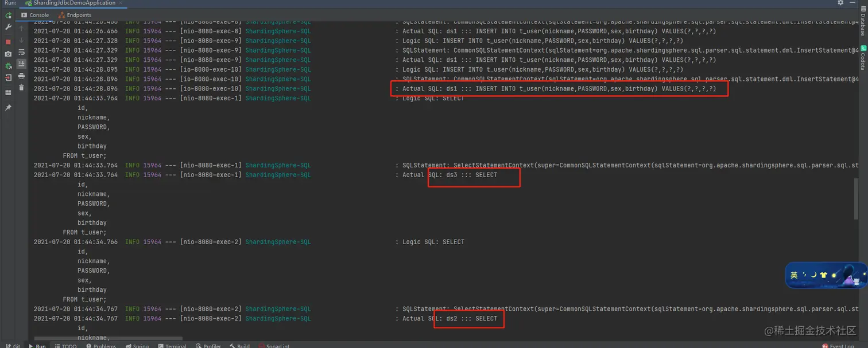Open the TODO tool window
Screen dimensions: 868x348
tap(66, 345)
